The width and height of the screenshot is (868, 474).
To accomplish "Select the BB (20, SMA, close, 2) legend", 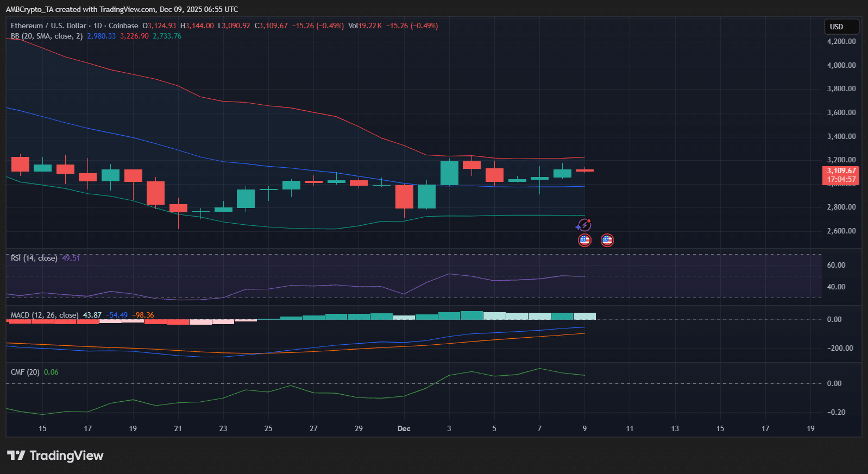I will pyautogui.click(x=47, y=36).
